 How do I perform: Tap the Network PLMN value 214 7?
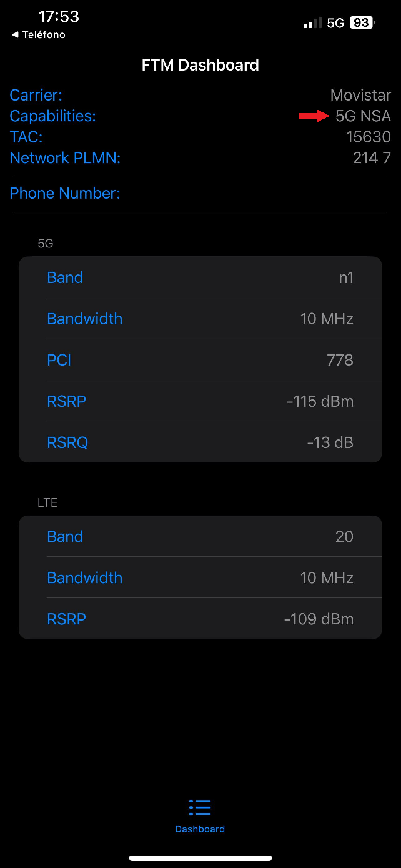371,157
